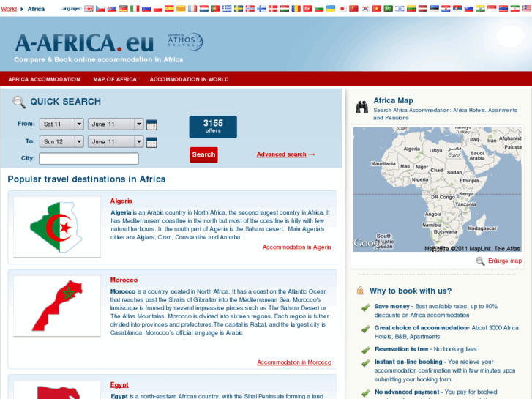Click the Athos Travel logo
Viewport: 532px width, 399px height.
click(x=185, y=42)
